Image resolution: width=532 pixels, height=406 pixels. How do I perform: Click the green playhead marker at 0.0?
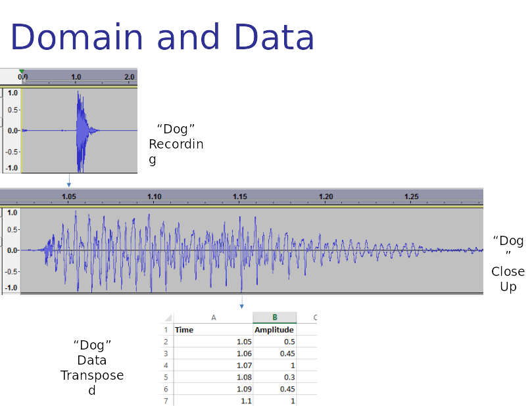22,71
